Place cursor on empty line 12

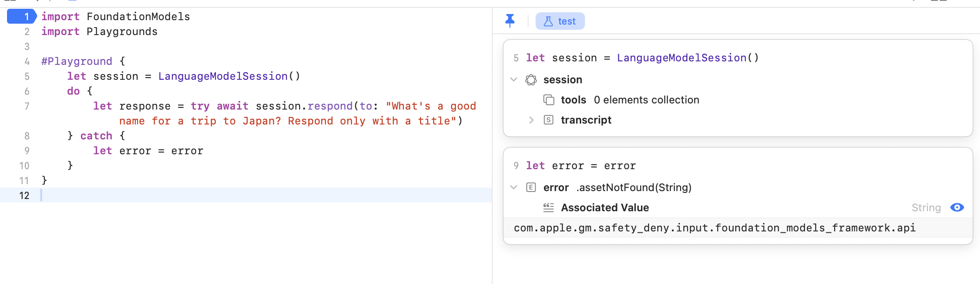click(175, 195)
